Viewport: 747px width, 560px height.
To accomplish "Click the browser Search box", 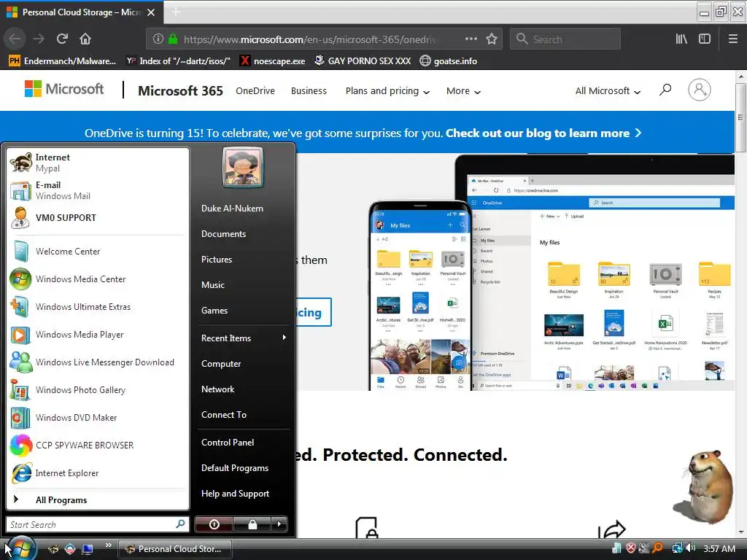I will 565,39.
